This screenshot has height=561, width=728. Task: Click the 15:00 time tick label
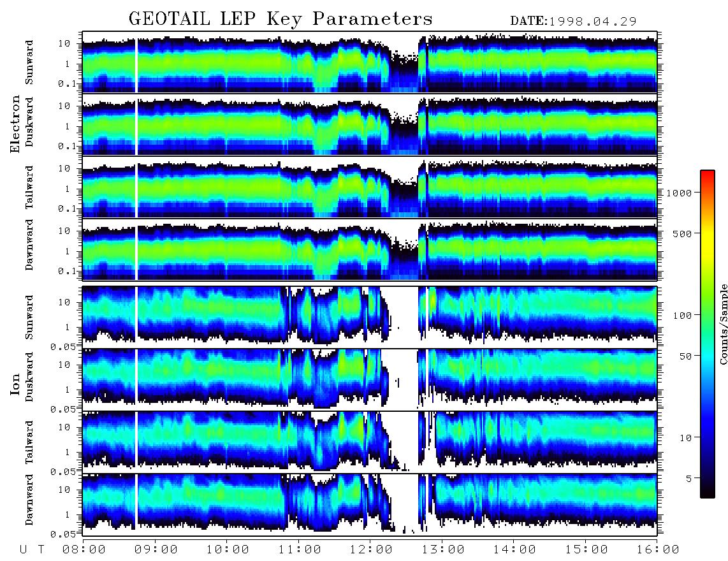click(586, 550)
